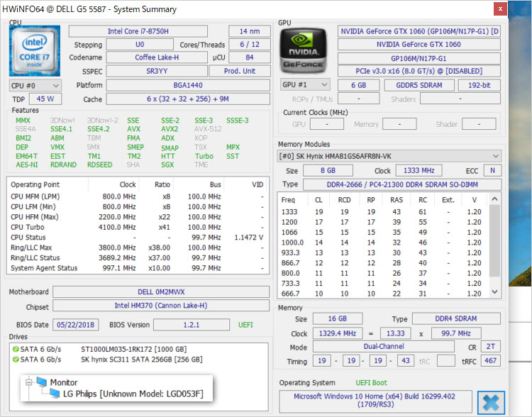This screenshot has width=532, height=417.
Task: Click the AES-NI feature label
Action: pos(27,165)
